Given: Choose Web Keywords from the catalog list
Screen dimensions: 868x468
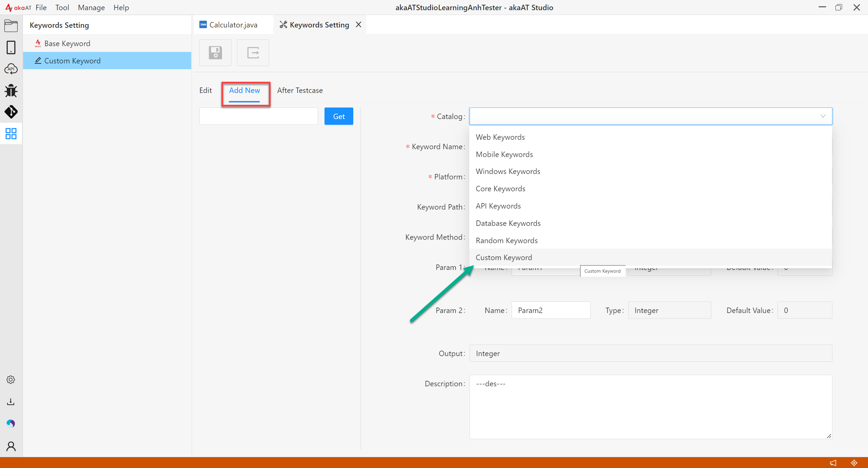Looking at the screenshot, I should pos(651,137).
